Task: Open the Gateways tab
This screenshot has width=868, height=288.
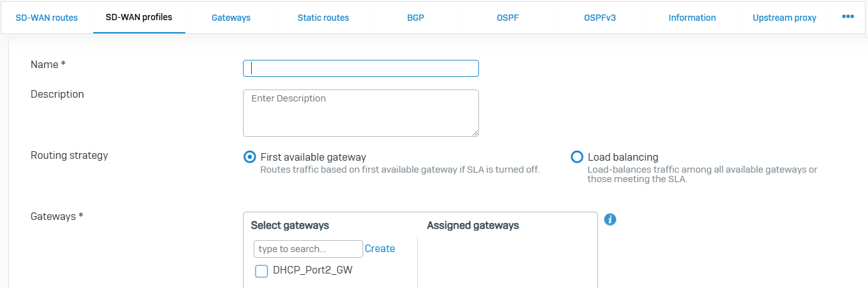Action: [231, 18]
